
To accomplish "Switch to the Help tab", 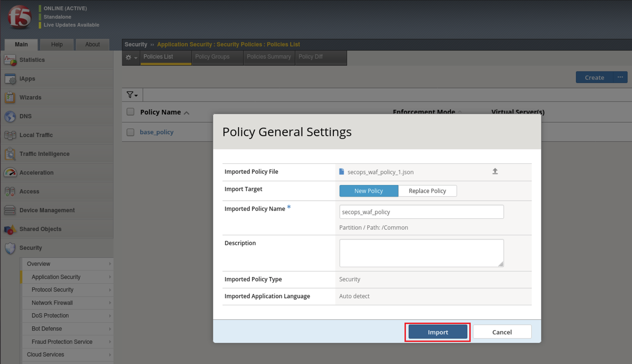I will point(57,44).
